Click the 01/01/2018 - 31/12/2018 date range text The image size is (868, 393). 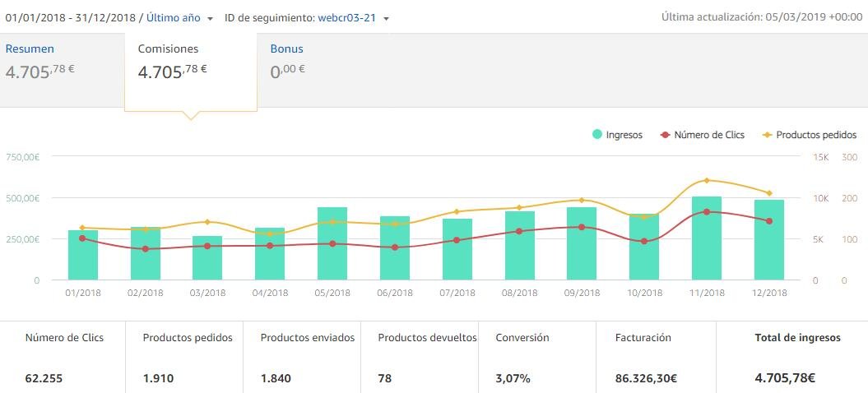[71, 18]
